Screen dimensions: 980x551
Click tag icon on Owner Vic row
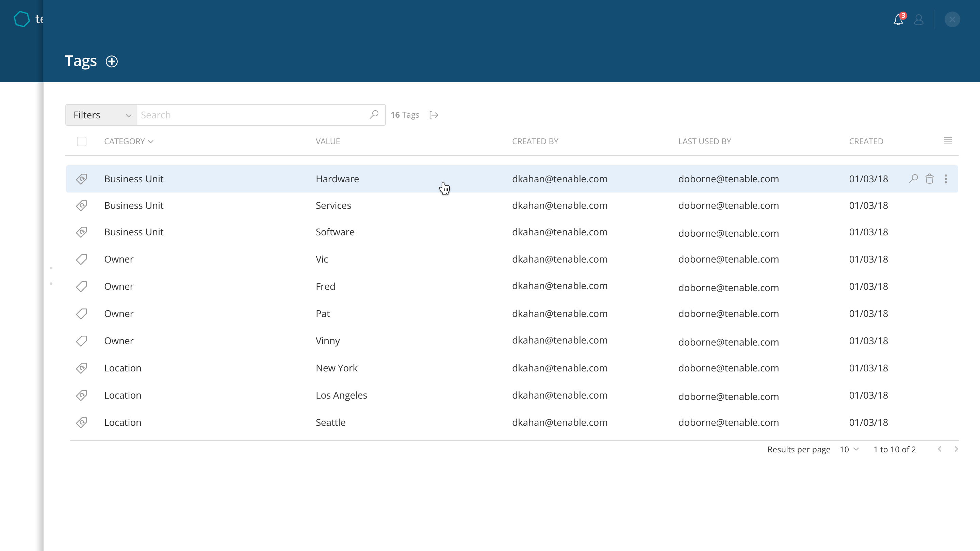tap(81, 259)
